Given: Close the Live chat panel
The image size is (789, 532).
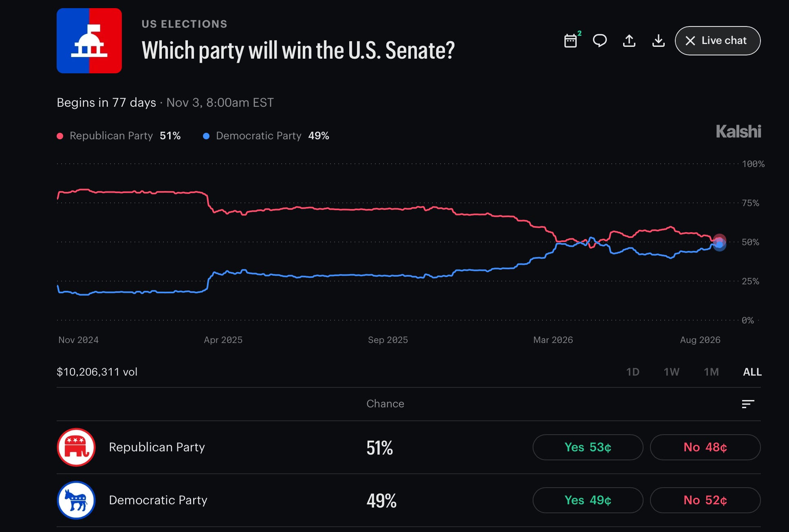Looking at the screenshot, I should tap(718, 41).
